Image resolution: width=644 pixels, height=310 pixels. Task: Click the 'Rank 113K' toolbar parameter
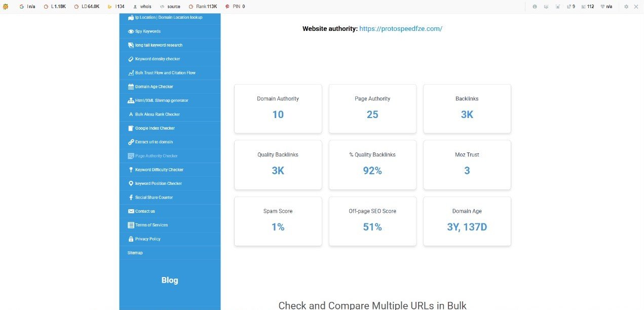(x=203, y=7)
